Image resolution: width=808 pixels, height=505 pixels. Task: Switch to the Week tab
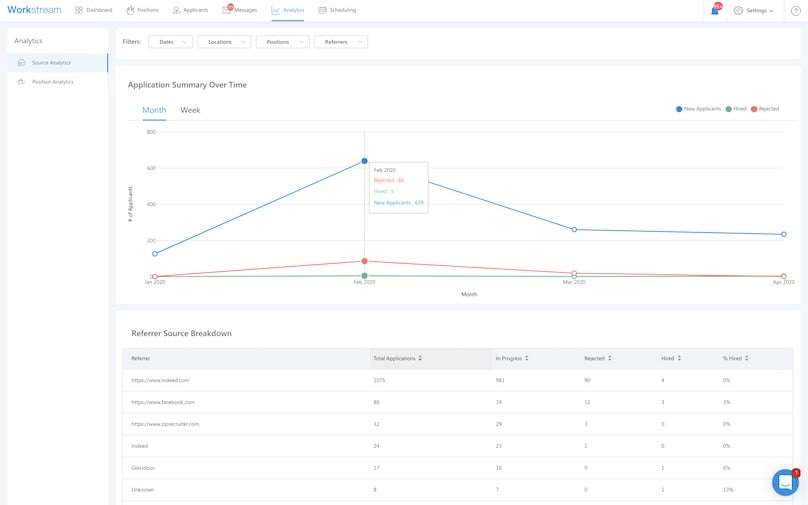[x=190, y=110]
